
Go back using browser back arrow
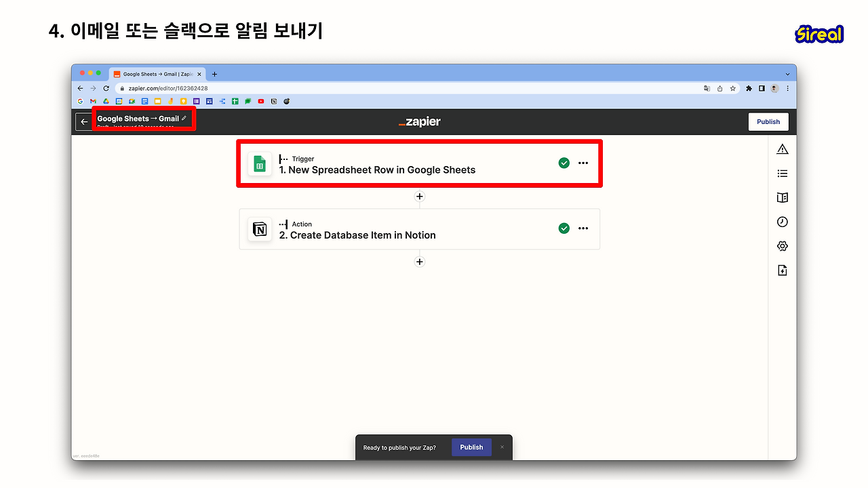coord(81,88)
